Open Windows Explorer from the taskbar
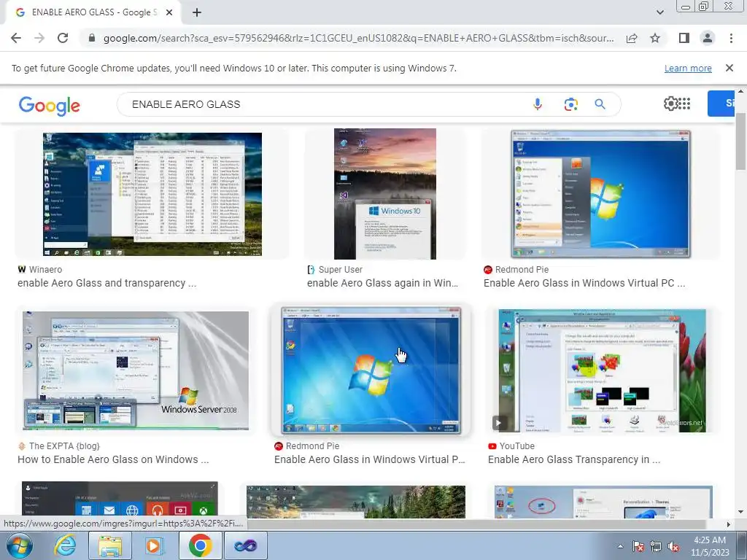747x560 pixels. point(109,545)
